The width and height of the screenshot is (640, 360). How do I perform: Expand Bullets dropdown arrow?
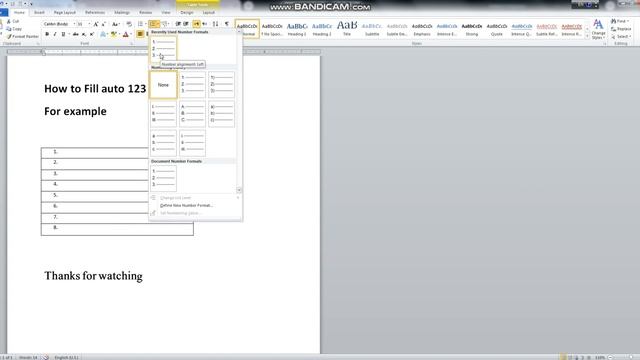(x=145, y=24)
